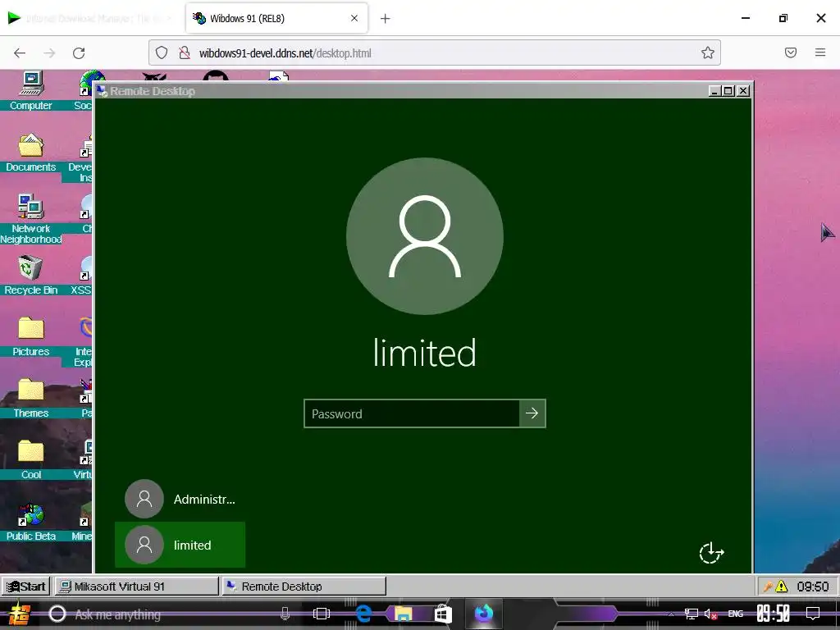The image size is (840, 630).
Task: Select the Administrator account
Action: (180, 499)
